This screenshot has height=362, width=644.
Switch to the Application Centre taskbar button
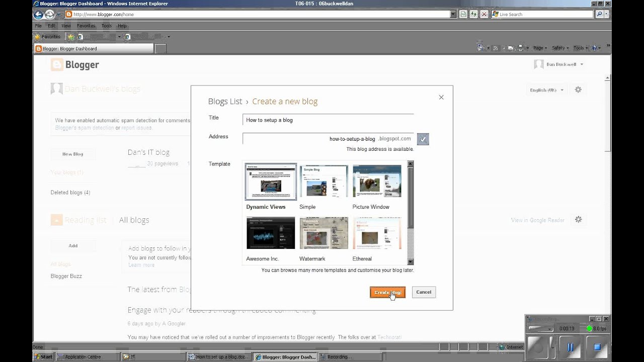87,357
